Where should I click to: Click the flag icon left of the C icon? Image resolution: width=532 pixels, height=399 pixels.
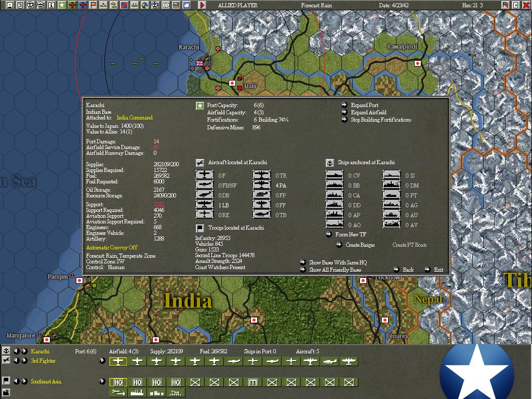(x=505, y=5)
